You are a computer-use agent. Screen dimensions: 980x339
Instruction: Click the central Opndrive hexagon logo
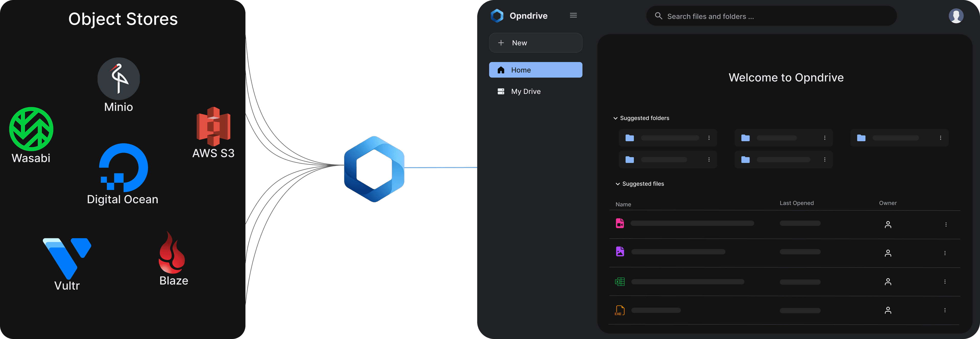click(374, 169)
